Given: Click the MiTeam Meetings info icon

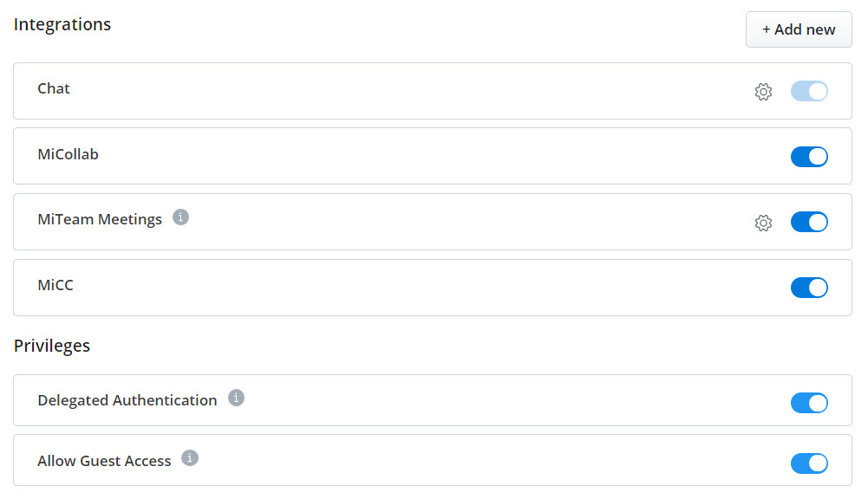Looking at the screenshot, I should click(x=180, y=217).
